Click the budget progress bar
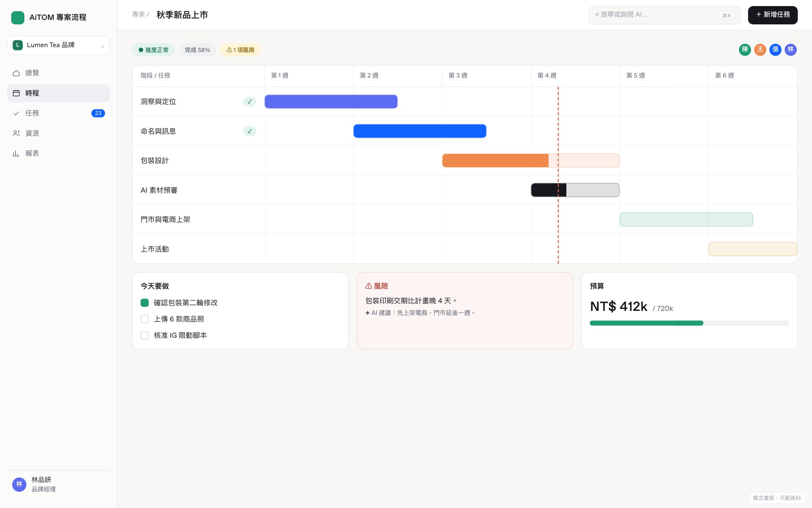 689,323
